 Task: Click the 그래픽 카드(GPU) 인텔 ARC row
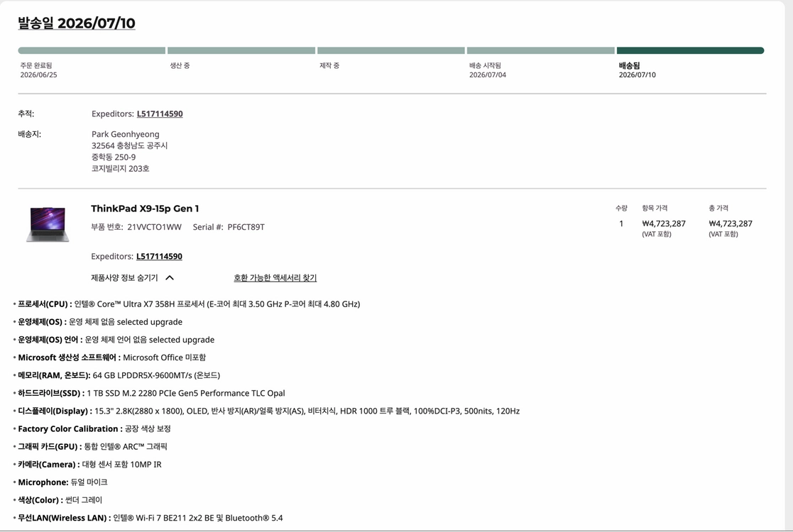(90, 447)
